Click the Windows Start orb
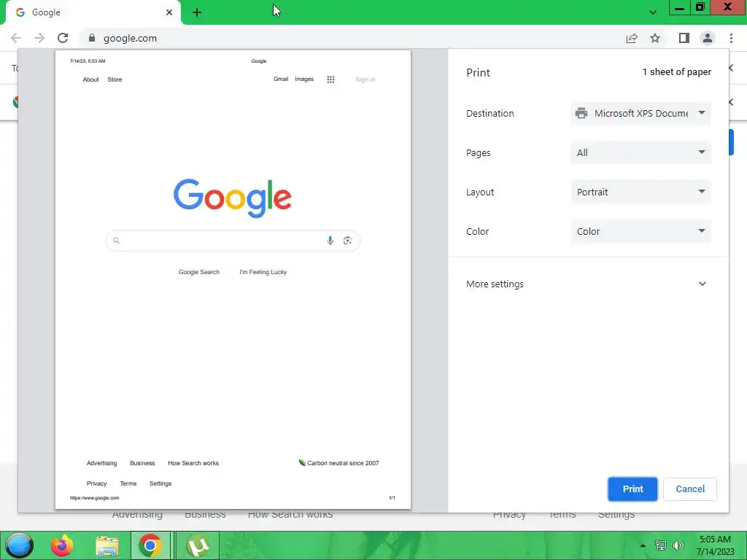 19,545
